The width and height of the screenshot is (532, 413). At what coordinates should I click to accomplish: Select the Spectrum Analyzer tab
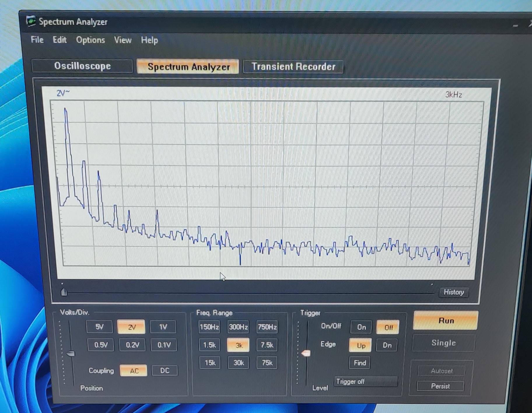[188, 67]
